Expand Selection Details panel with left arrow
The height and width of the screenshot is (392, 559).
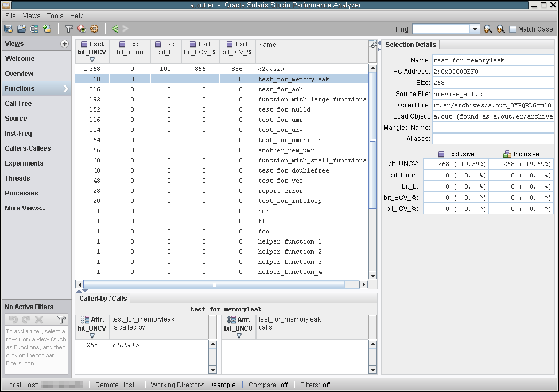pyautogui.click(x=379, y=43)
